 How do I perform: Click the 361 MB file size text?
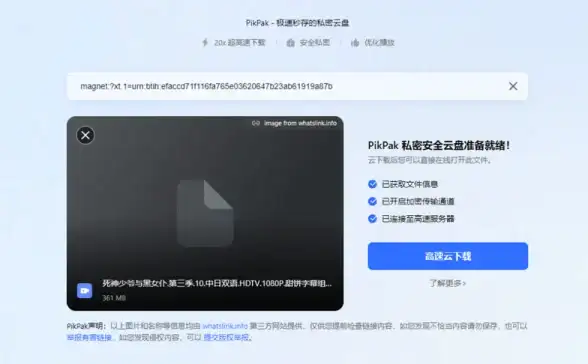click(114, 298)
